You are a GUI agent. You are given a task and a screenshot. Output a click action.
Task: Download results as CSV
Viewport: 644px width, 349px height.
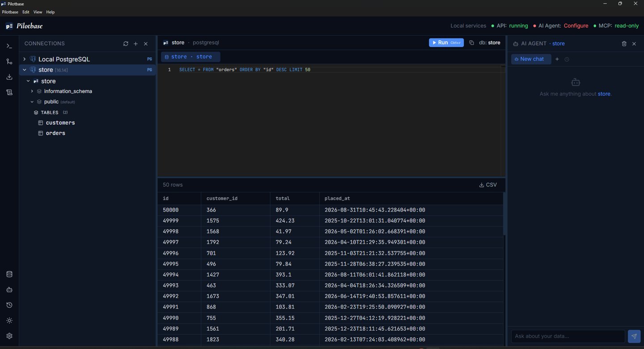click(488, 185)
